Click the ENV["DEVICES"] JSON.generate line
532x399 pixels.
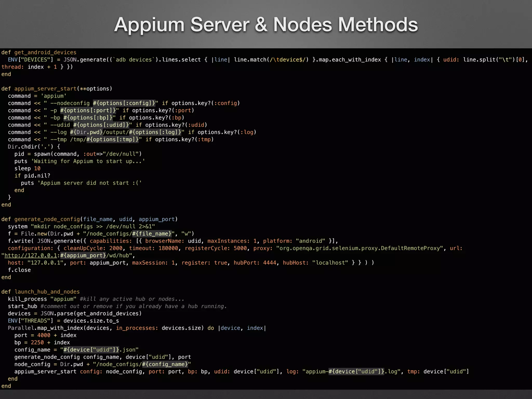(x=268, y=60)
